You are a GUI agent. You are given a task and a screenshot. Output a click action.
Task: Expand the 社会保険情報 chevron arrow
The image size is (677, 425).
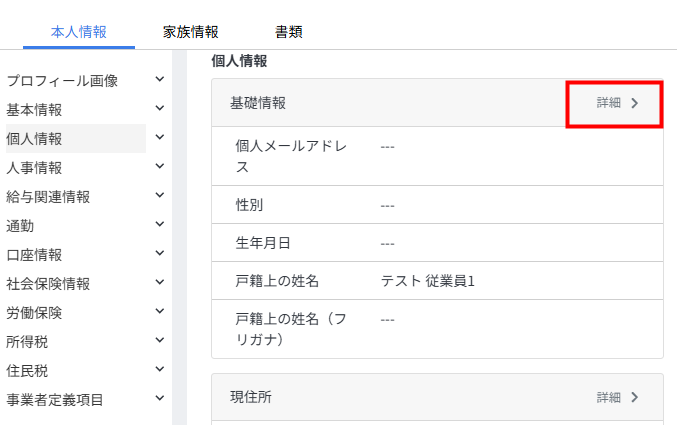click(x=159, y=282)
